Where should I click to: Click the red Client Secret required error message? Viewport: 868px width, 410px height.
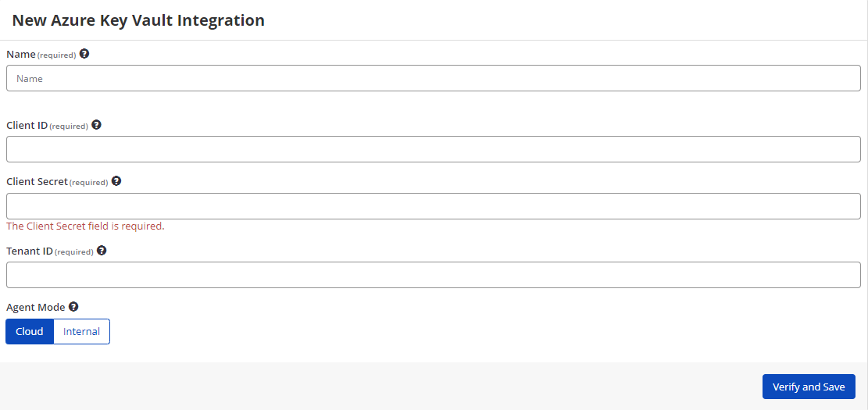[85, 226]
